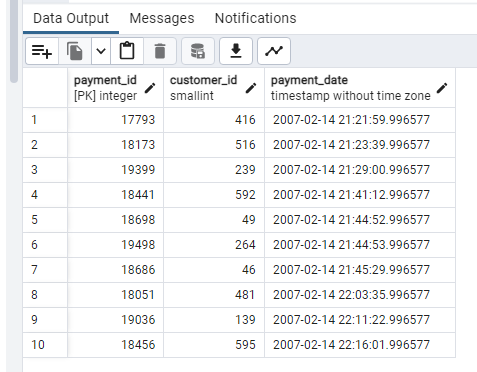Screen dimensions: 477x372
Task: Click the customer_id column edit pencil
Action: point(251,88)
